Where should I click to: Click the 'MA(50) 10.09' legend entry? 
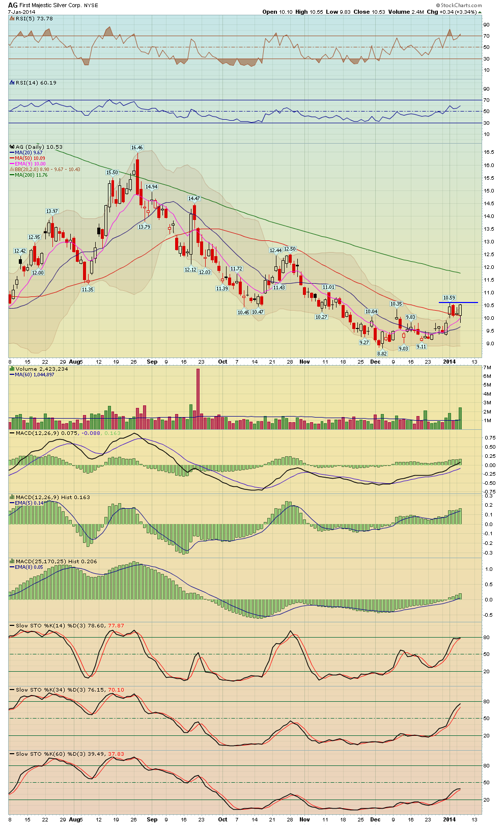30,158
